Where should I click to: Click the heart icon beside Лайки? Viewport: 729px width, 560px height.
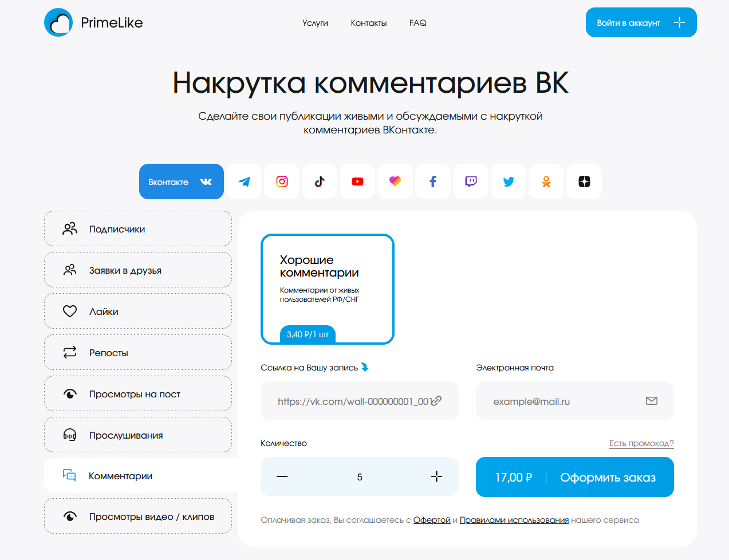pos(70,311)
